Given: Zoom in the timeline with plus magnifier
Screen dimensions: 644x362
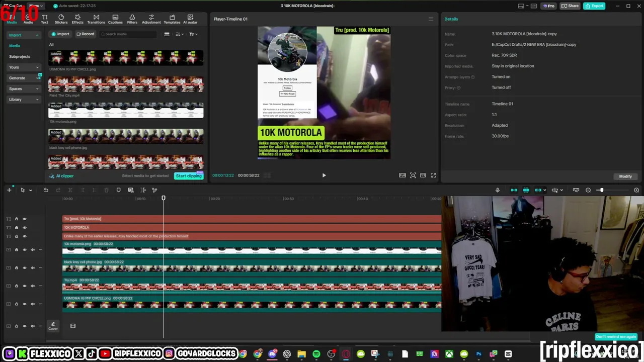Looking at the screenshot, I should (x=636, y=190).
